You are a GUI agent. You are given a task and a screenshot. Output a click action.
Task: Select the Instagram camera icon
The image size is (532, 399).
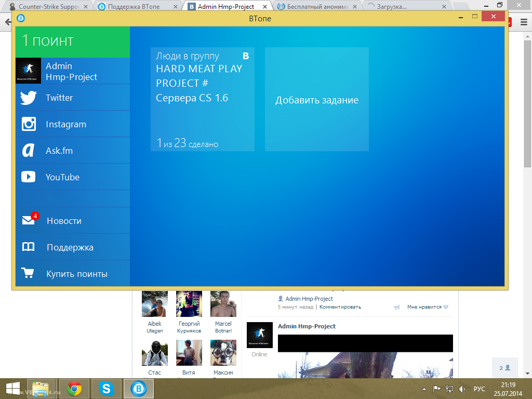29,124
